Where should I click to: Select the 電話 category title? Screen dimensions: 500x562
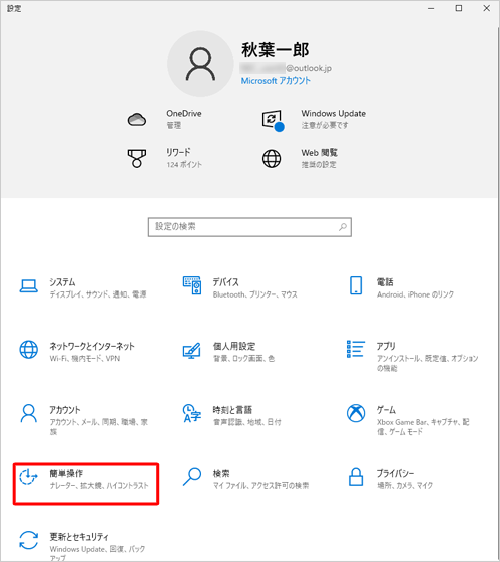pyautogui.click(x=385, y=282)
